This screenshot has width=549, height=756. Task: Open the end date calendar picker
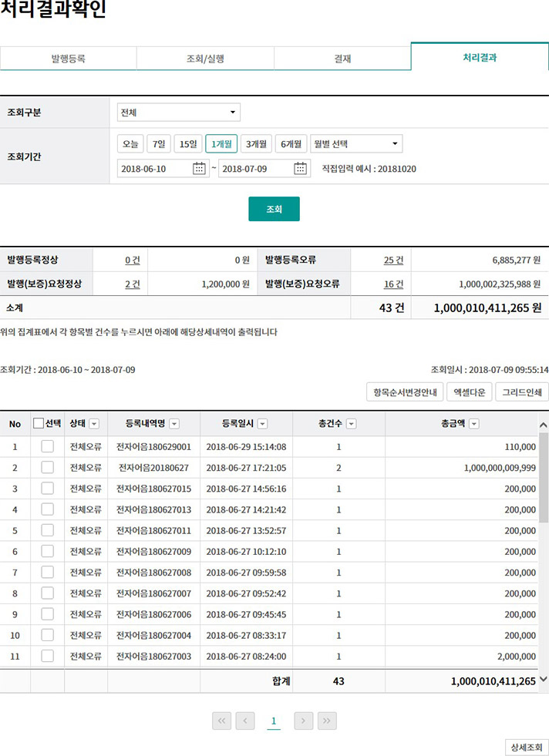tap(301, 169)
